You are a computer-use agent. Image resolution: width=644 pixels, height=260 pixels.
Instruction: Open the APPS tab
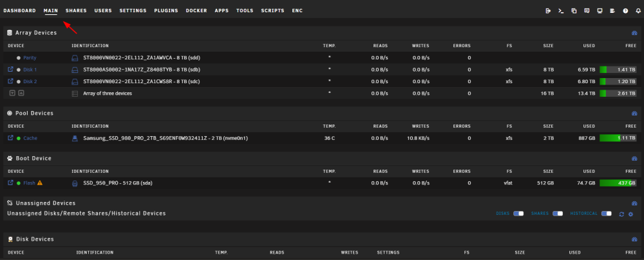[222, 11]
